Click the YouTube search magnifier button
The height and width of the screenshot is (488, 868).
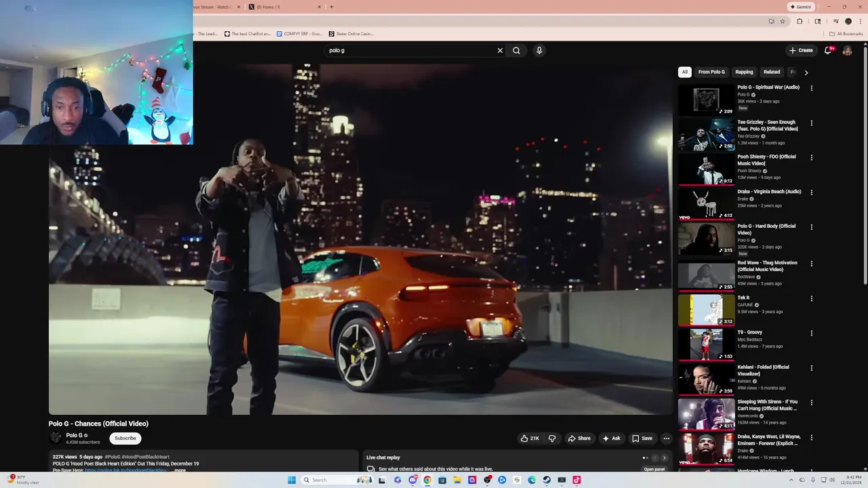point(516,50)
